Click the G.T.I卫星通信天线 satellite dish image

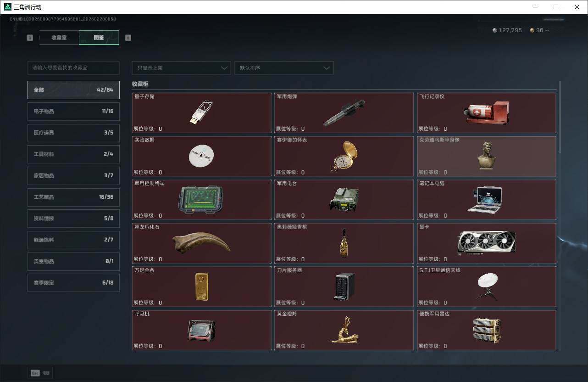487,286
